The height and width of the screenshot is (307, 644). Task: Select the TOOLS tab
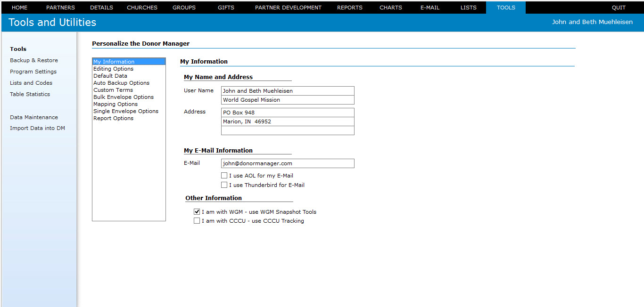click(506, 8)
